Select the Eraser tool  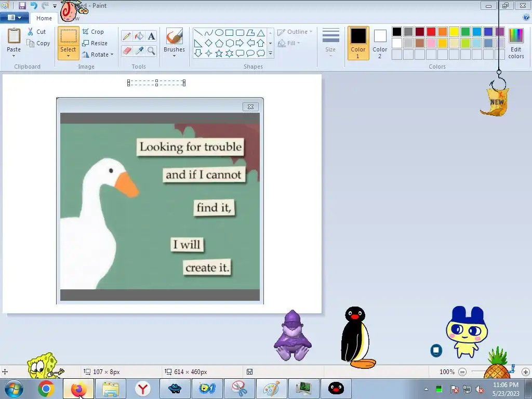(x=127, y=50)
